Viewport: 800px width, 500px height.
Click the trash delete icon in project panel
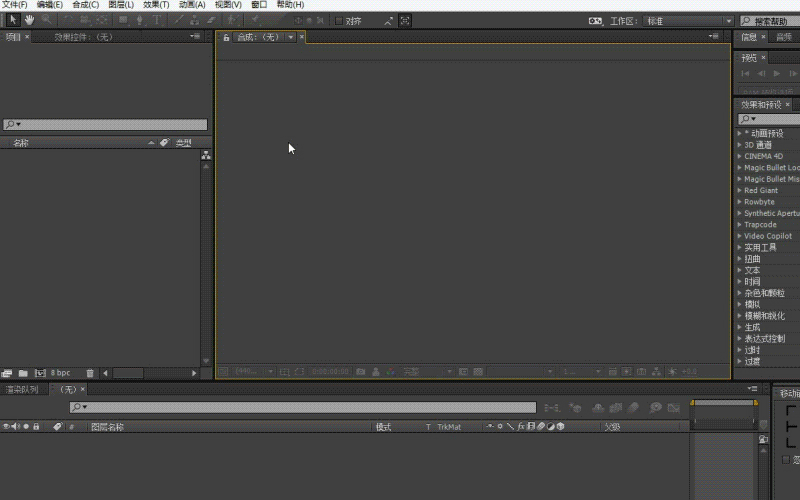(x=90, y=373)
